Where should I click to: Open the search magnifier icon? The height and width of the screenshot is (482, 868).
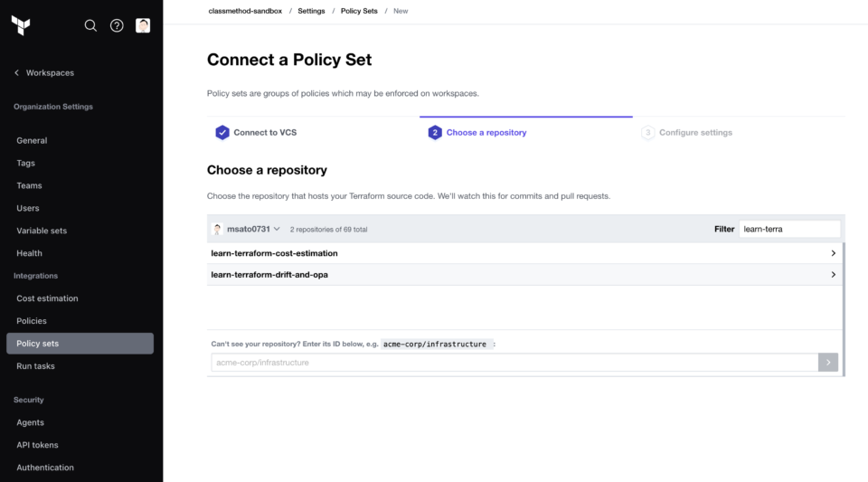point(90,25)
